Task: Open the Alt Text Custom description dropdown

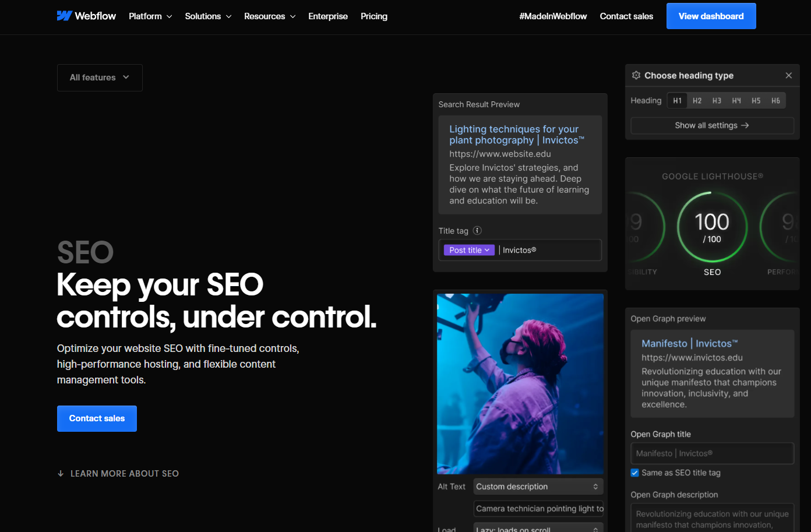Action: (537, 487)
